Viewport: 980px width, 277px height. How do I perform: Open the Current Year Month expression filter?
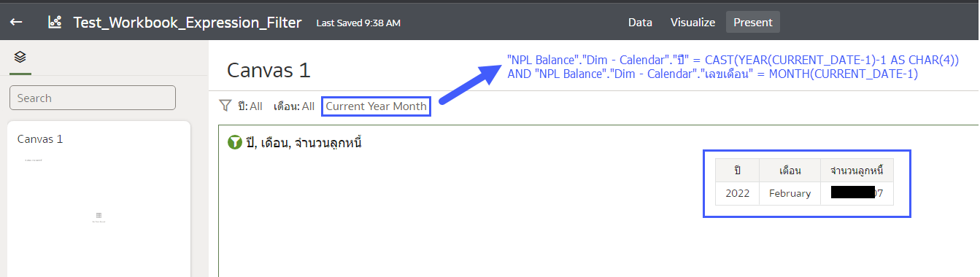click(376, 106)
